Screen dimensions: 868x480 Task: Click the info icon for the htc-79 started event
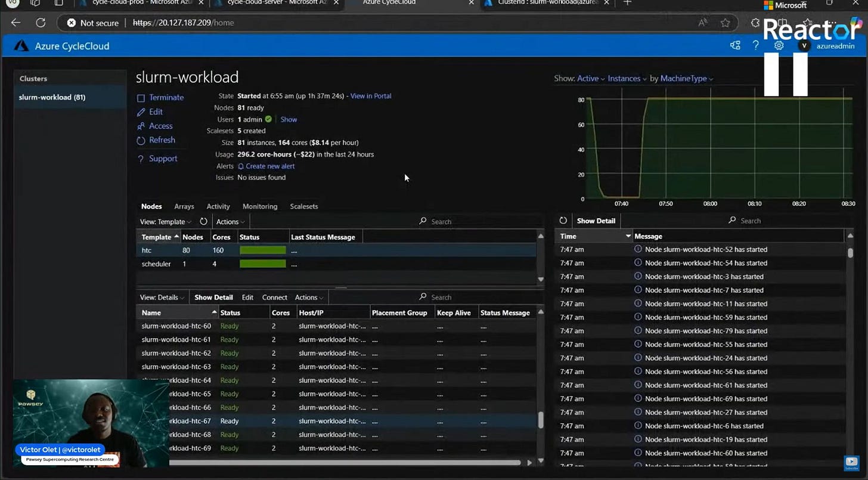638,331
